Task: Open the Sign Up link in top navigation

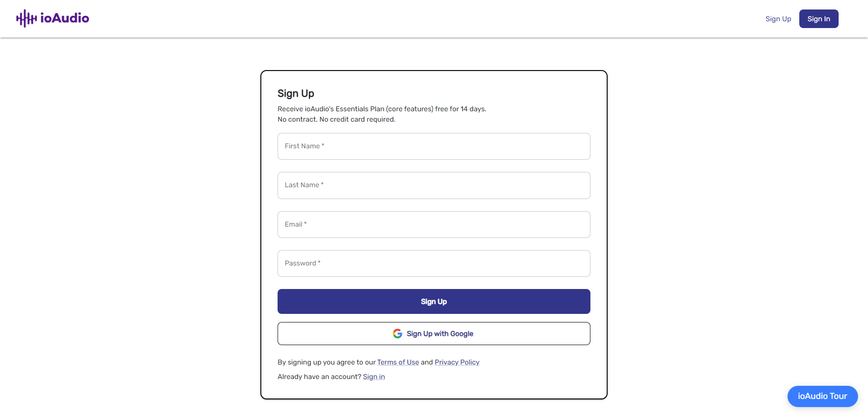Action: coord(778,19)
